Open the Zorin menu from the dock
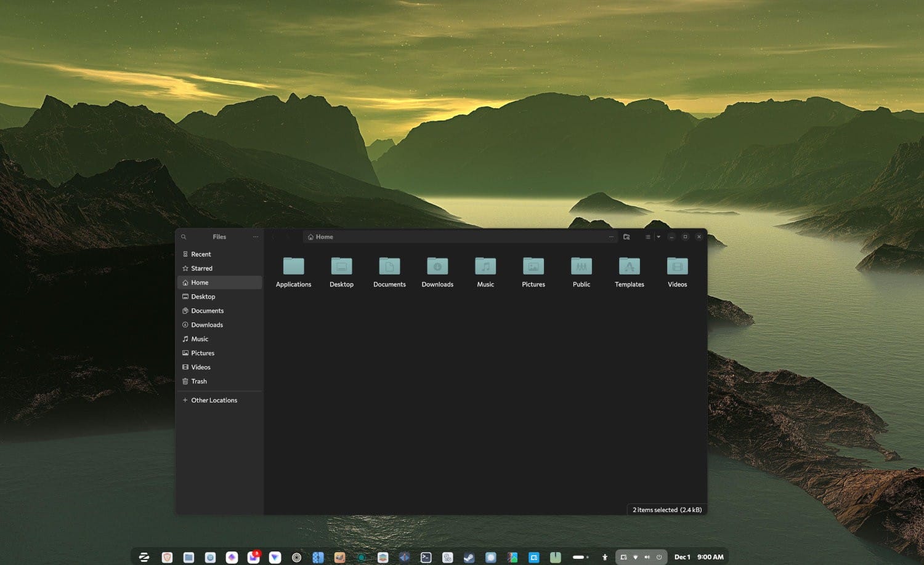The height and width of the screenshot is (565, 924). pos(144,557)
